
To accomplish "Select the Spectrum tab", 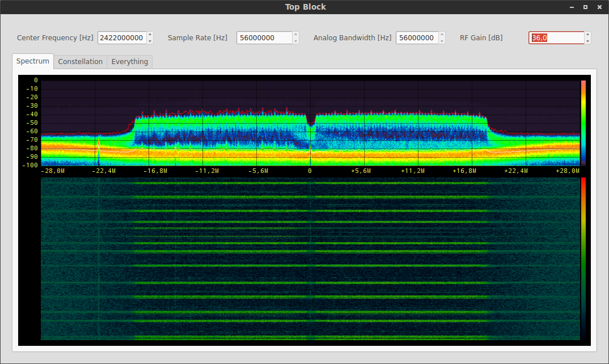I will point(32,61).
